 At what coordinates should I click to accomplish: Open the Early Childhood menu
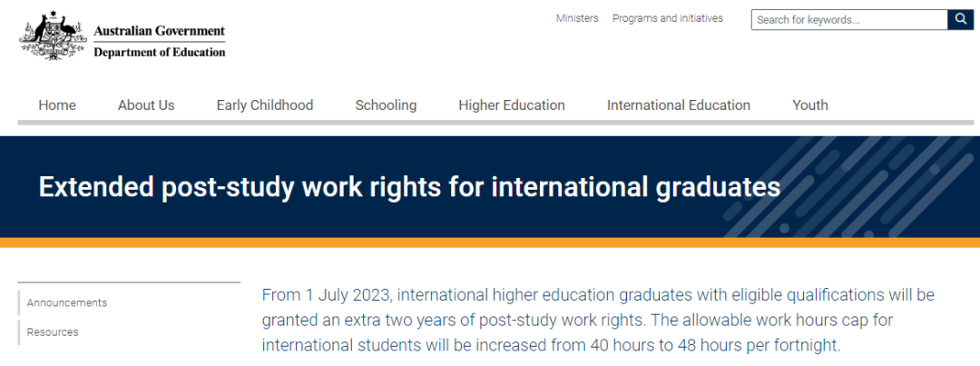265,105
